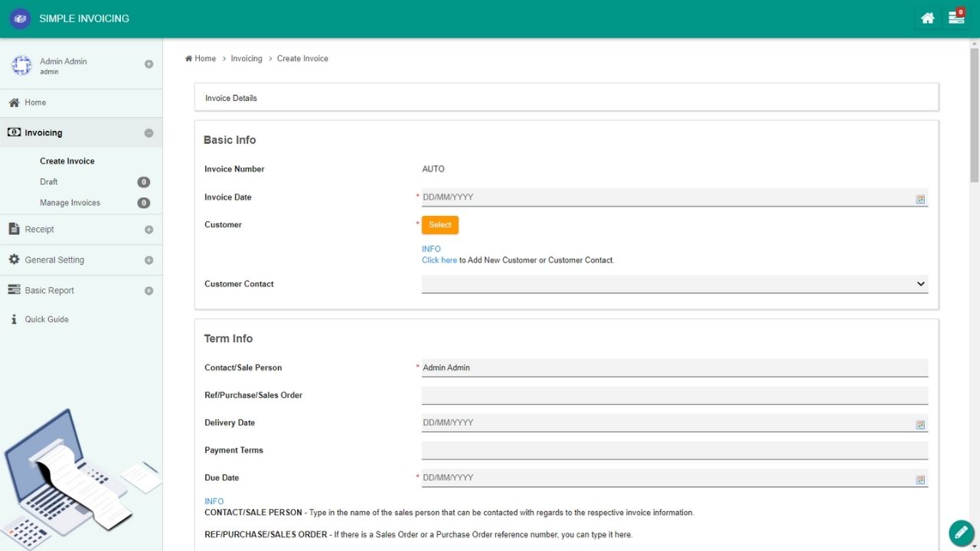Click the Admin Admin avatar image
This screenshot has width=980, height=551.
coord(21,66)
